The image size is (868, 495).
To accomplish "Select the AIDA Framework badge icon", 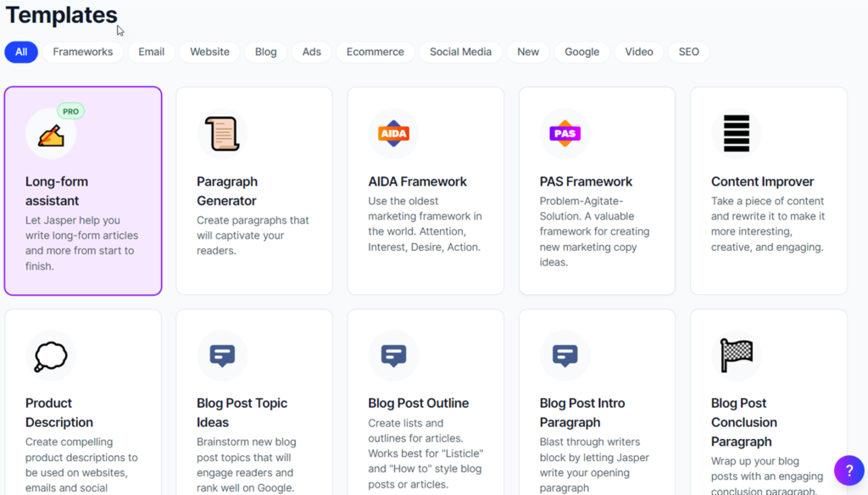I will (x=393, y=133).
